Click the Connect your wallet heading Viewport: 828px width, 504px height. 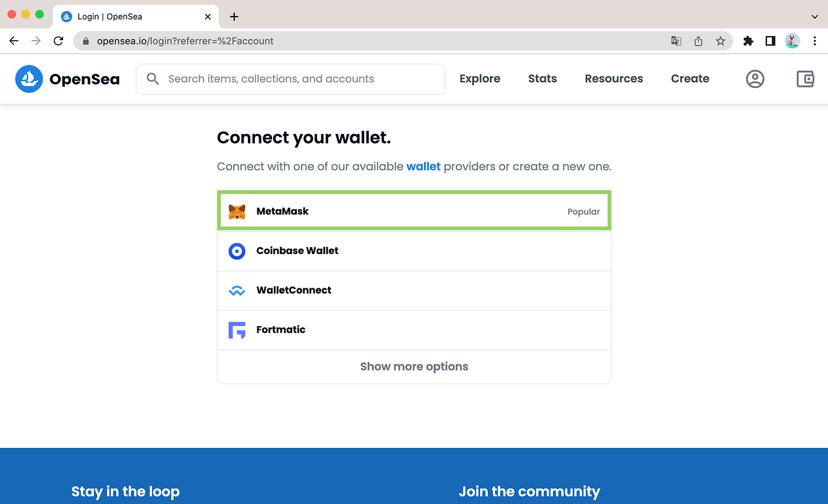pyautogui.click(x=304, y=138)
